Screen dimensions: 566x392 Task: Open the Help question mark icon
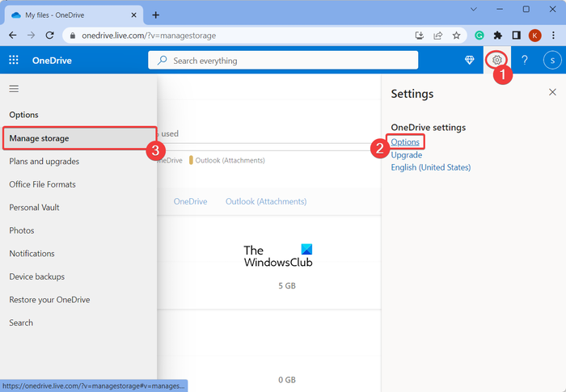524,60
